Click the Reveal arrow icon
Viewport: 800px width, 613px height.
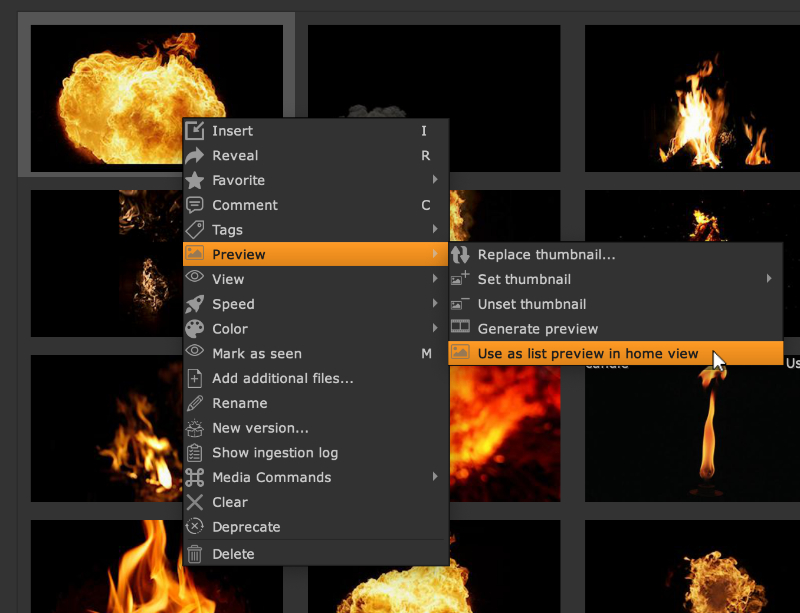point(195,156)
